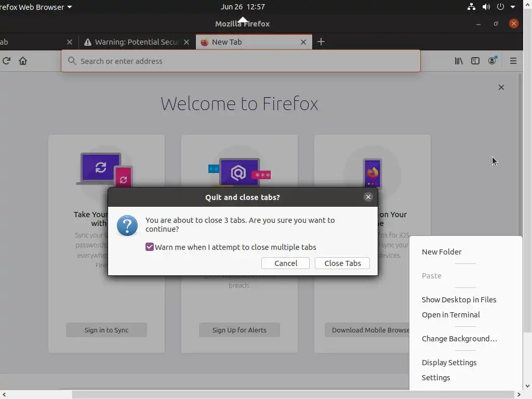Screen dimensions: 532x399
Task: Open the Firefox Web Browser app menu
Action: 36,7
